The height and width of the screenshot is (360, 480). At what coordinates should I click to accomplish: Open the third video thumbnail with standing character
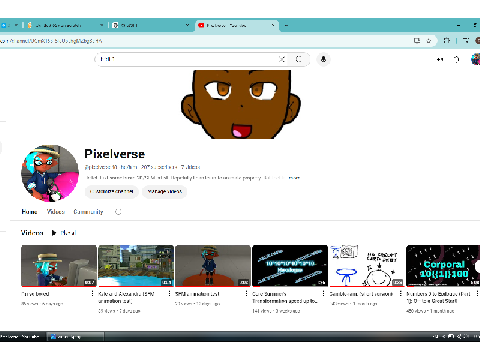[213, 266]
